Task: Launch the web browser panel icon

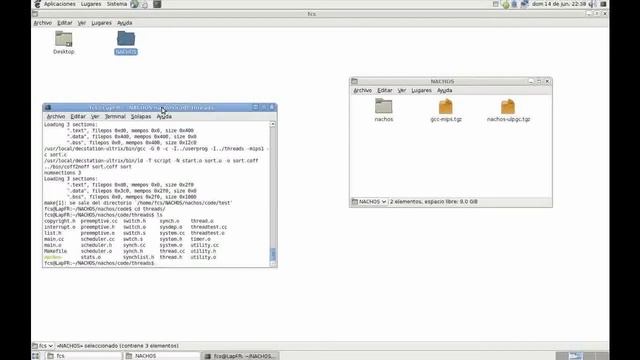Action: pyautogui.click(x=134, y=4)
